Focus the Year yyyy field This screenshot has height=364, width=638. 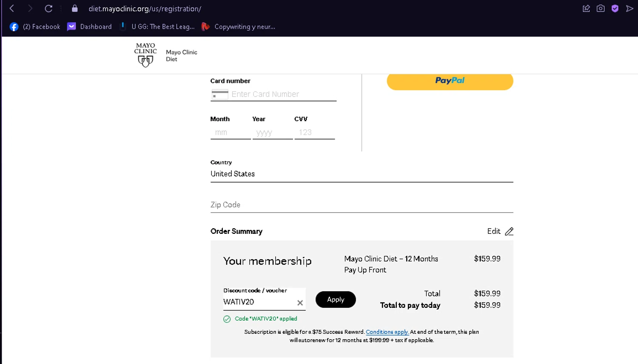click(x=273, y=133)
